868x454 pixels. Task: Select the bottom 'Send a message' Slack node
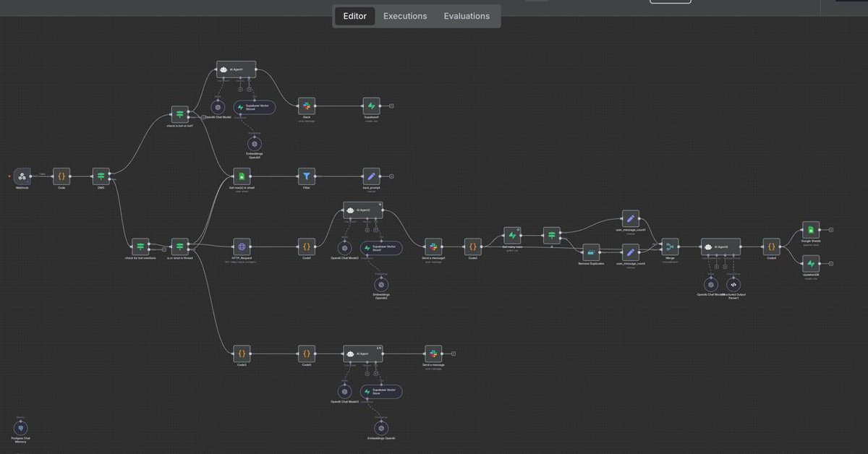(433, 354)
